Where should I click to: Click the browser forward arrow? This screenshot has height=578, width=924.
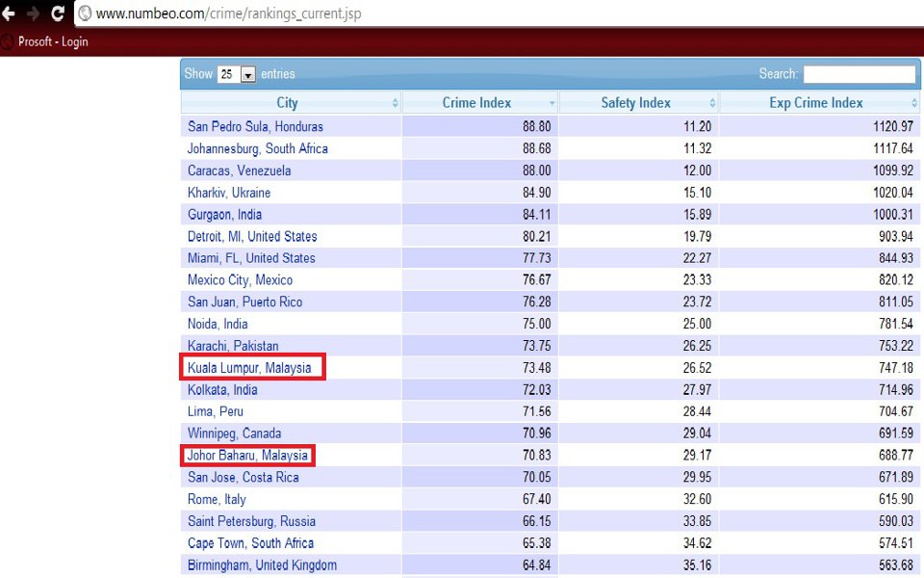coord(34,13)
